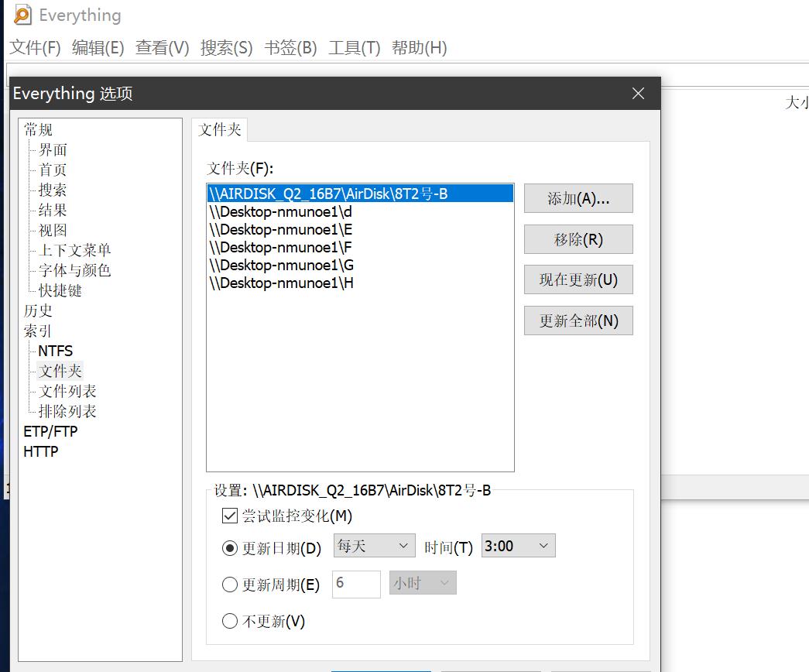Select folder path \\Desktop-nmunoe1\F in list
Image resolution: width=809 pixels, height=672 pixels.
pos(281,247)
